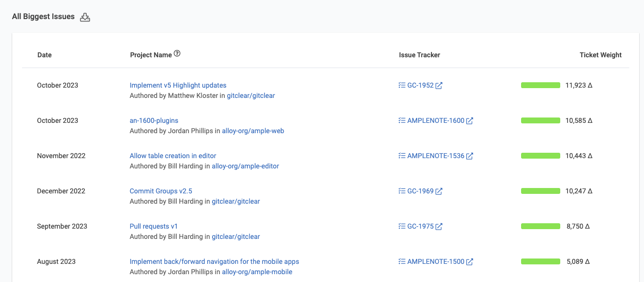
Task: Open the Commit Groups v2.5 issue
Action: pos(161,191)
